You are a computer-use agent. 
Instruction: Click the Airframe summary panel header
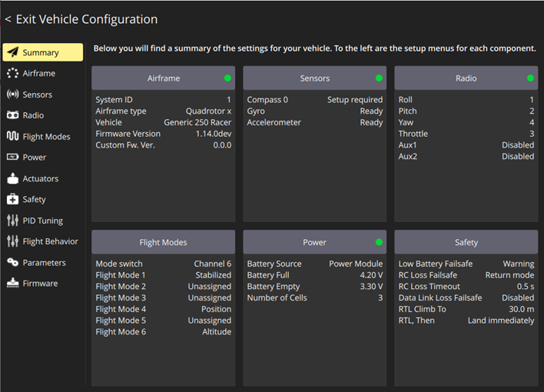click(163, 78)
